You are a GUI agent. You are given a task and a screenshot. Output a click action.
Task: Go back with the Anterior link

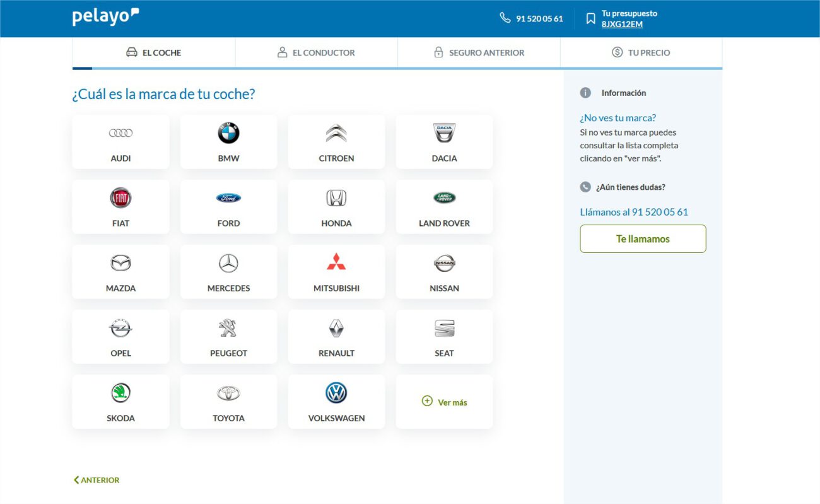(97, 480)
